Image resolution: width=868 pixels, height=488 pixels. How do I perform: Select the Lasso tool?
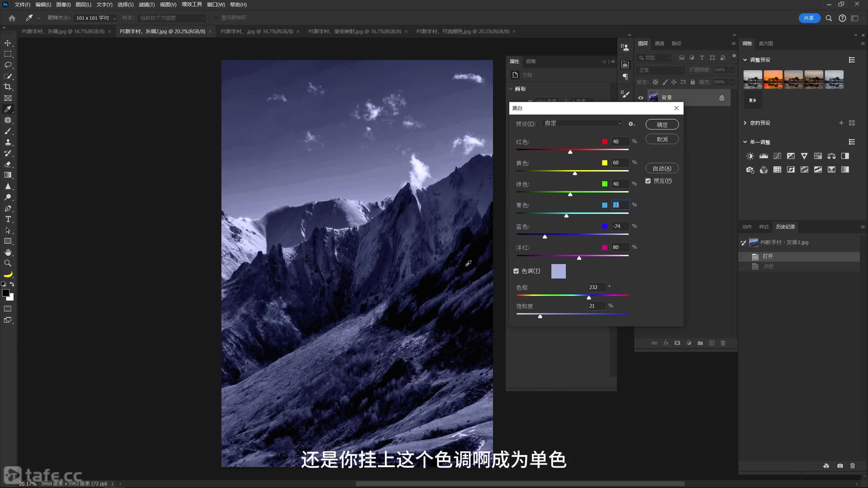8,65
